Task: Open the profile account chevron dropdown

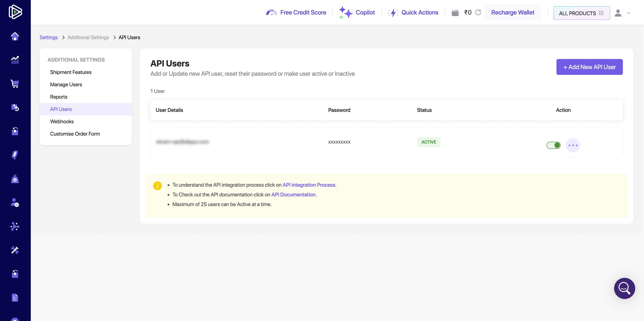Action: pos(629,13)
